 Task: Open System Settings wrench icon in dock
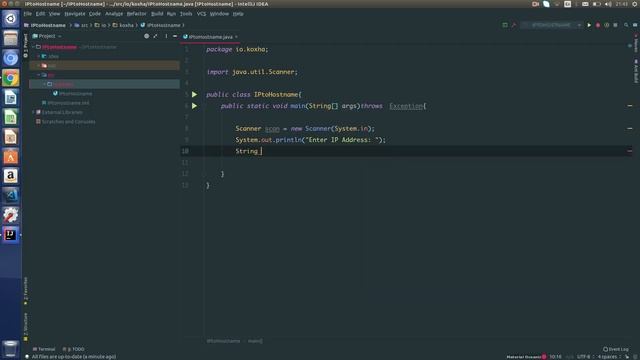click(x=11, y=215)
